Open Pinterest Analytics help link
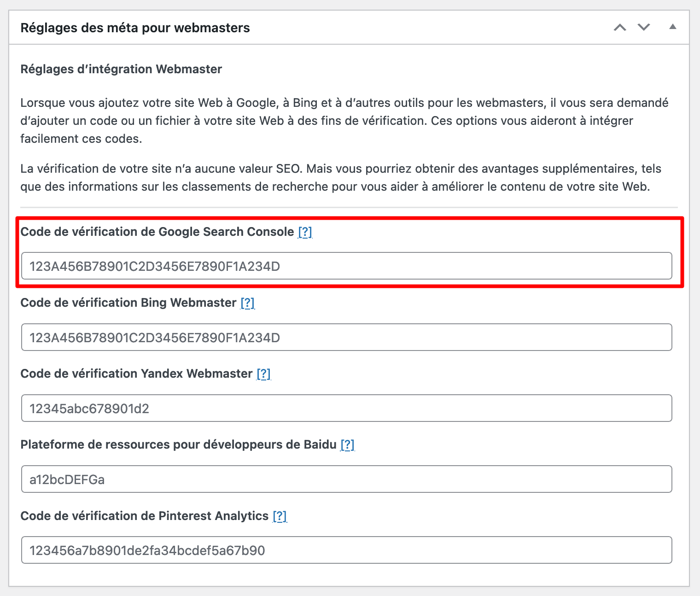Screen dimensions: 700x596 (x=280, y=516)
